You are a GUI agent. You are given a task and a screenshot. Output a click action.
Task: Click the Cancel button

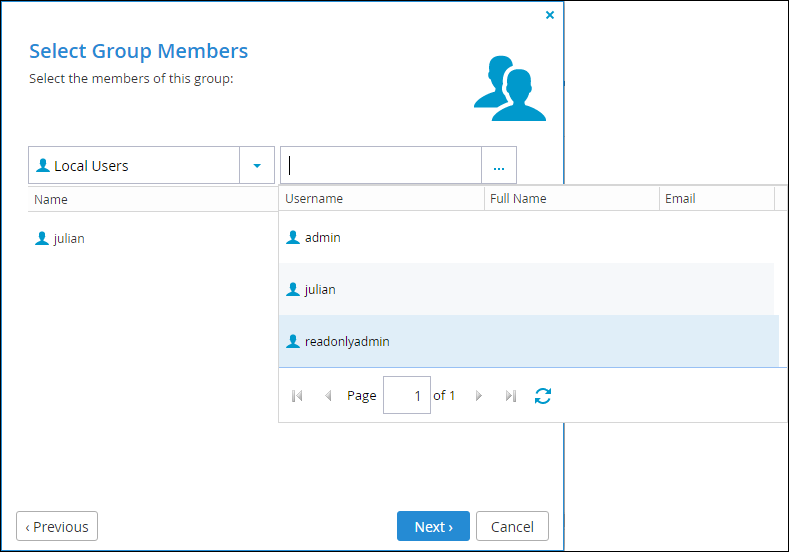click(x=512, y=526)
